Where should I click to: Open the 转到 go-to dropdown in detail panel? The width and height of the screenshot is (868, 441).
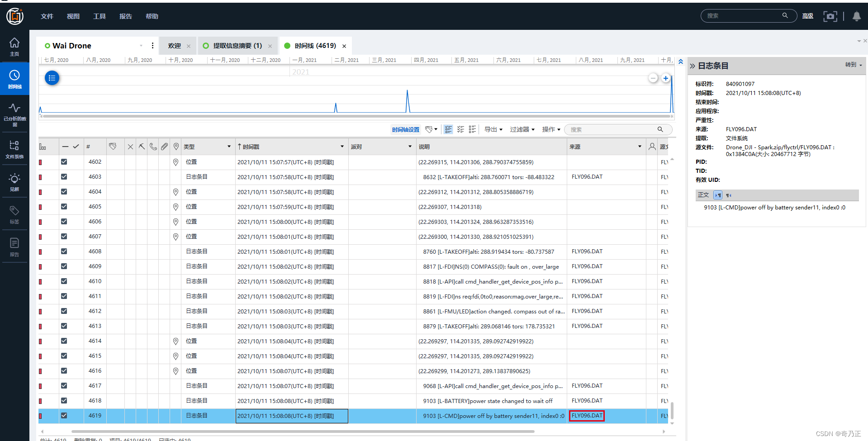click(854, 65)
